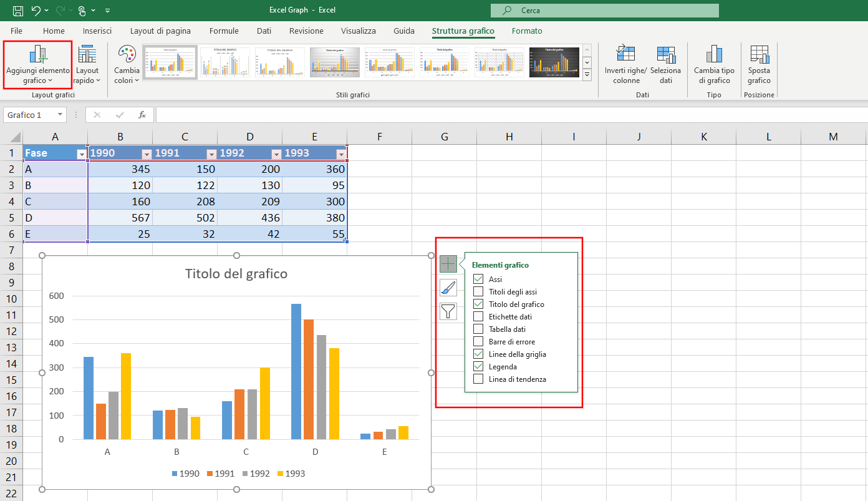Image resolution: width=868 pixels, height=501 pixels.
Task: Toggle the Assi checkbox
Action: pos(478,279)
